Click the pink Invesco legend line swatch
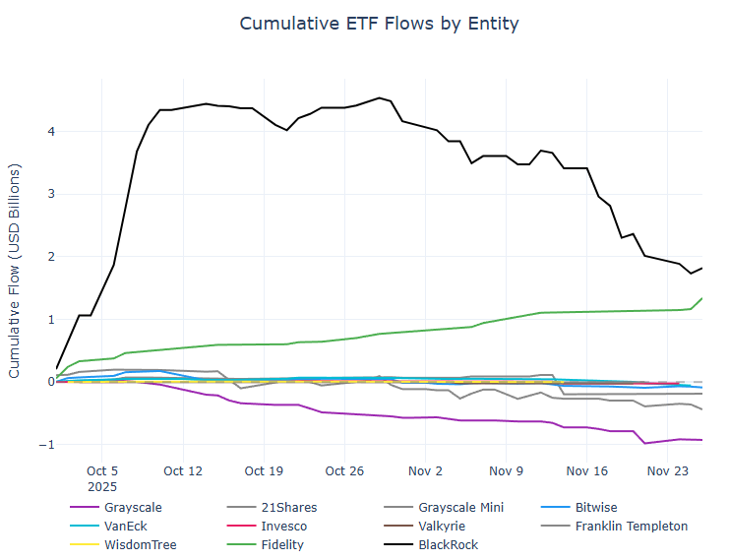 [242, 527]
